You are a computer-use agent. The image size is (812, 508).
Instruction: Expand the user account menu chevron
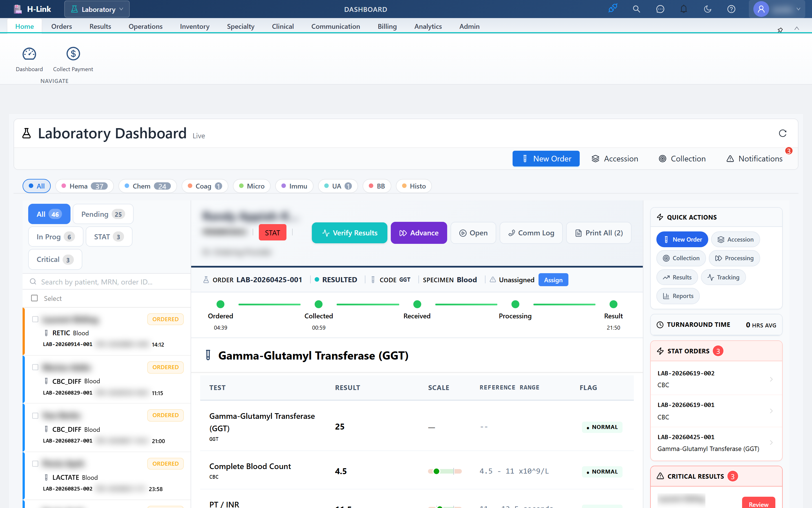(798, 9)
